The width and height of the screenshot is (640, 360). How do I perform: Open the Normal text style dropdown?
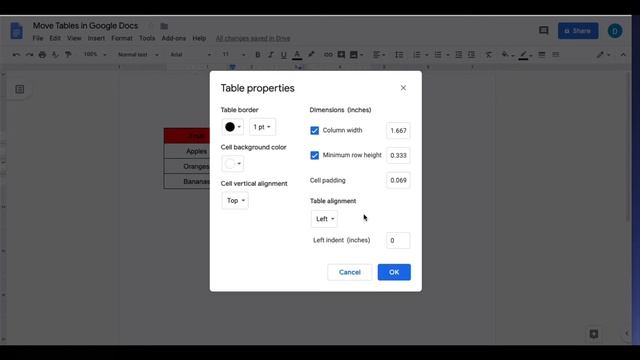click(138, 54)
